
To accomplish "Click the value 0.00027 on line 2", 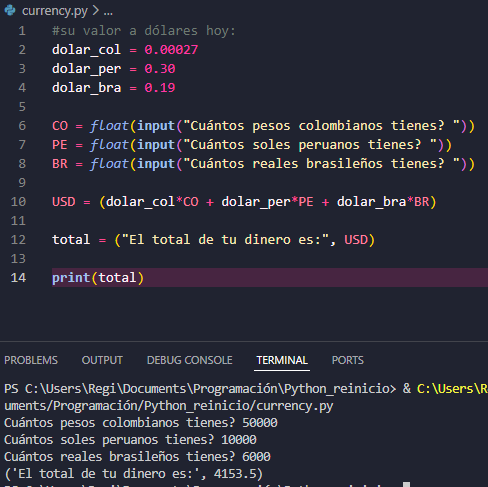I will coord(171,50).
